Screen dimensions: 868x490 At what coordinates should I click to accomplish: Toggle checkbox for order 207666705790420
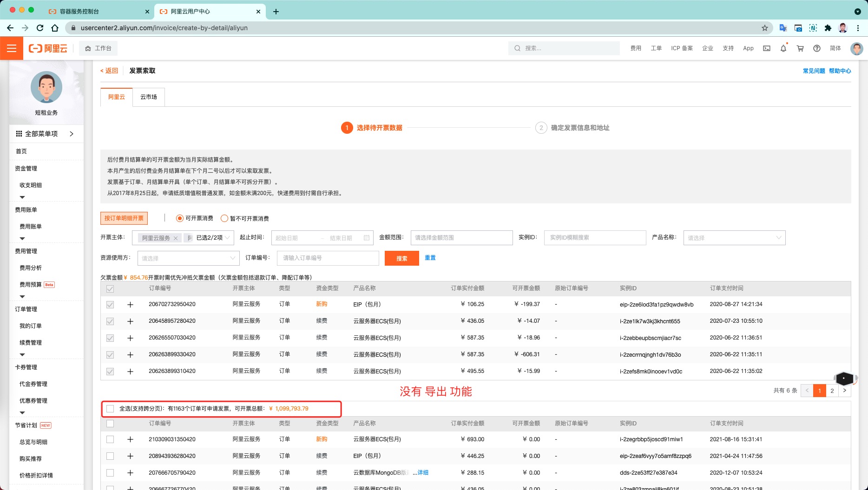point(110,473)
